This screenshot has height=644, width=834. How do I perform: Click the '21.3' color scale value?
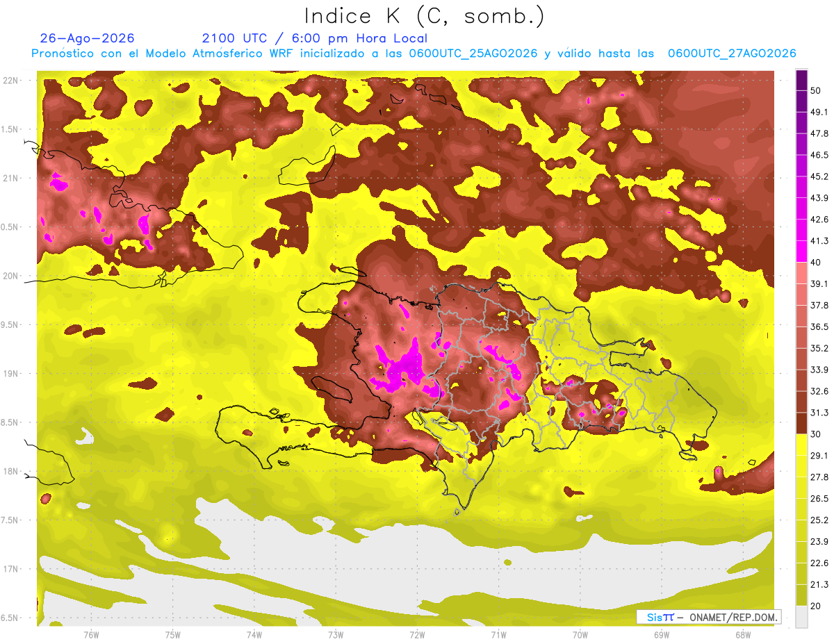(x=819, y=584)
